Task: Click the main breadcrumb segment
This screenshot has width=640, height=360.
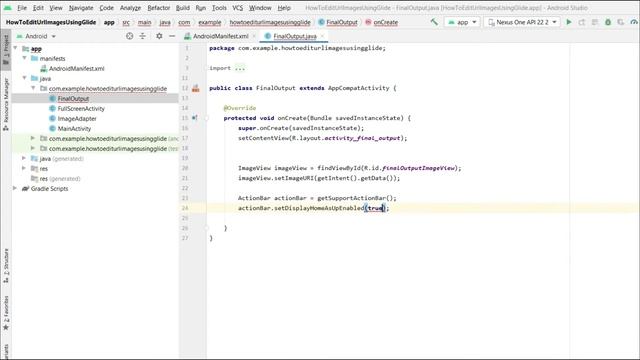Action: 144,22
